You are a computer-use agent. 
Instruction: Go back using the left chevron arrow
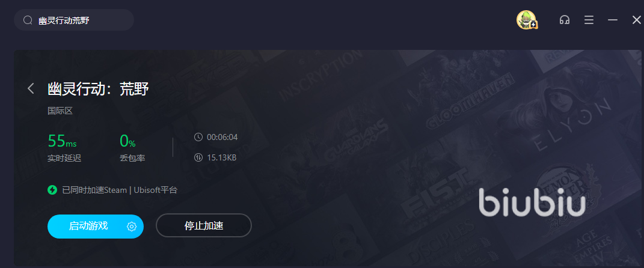31,88
